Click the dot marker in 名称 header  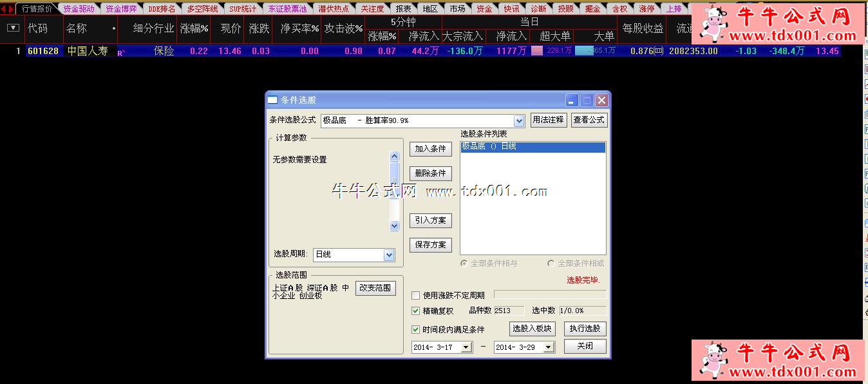(114, 29)
